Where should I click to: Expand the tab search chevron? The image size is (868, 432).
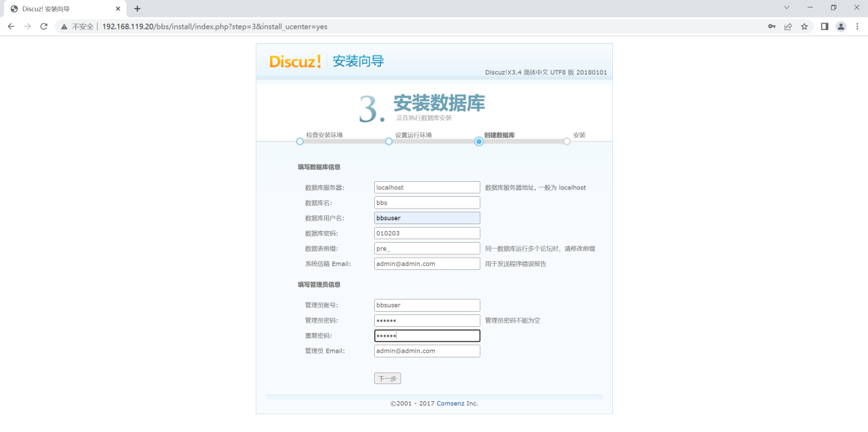pos(787,8)
